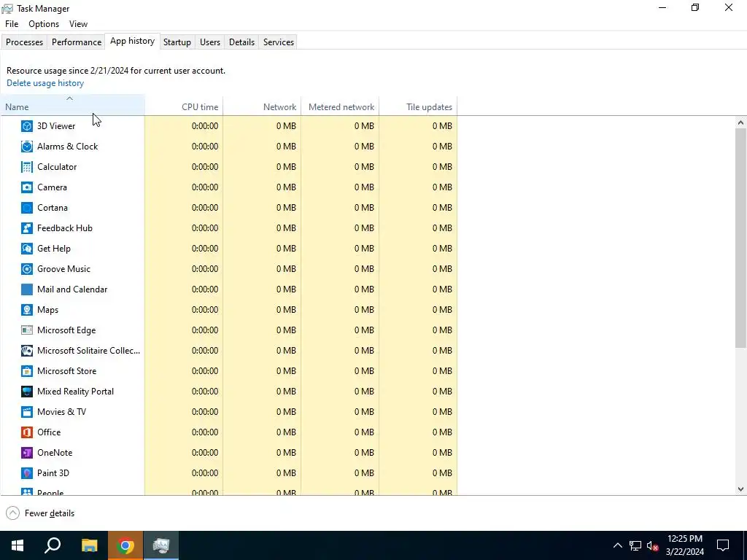Click the Camera app icon
This screenshot has height=560, width=747.
point(27,187)
